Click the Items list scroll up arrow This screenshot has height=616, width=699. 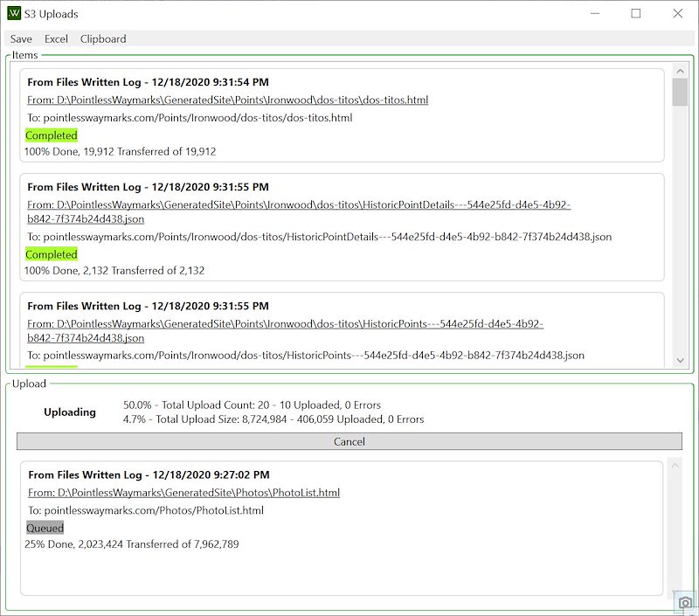pos(680,72)
